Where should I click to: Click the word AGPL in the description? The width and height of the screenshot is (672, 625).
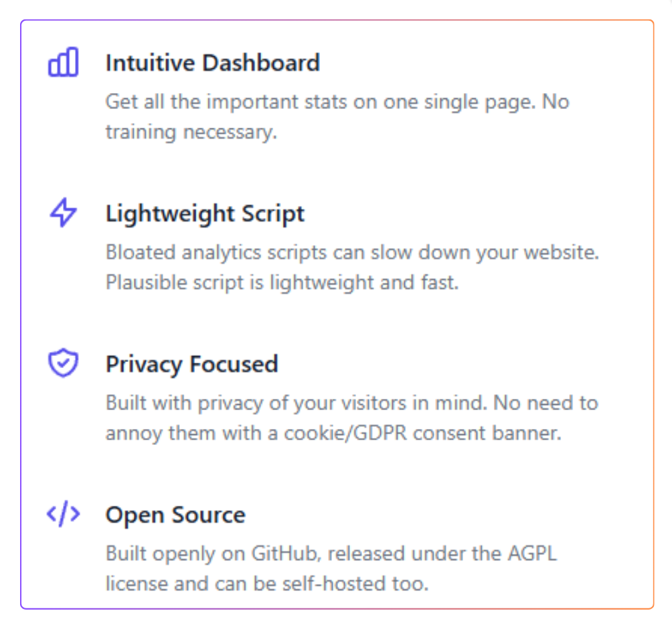tap(532, 553)
